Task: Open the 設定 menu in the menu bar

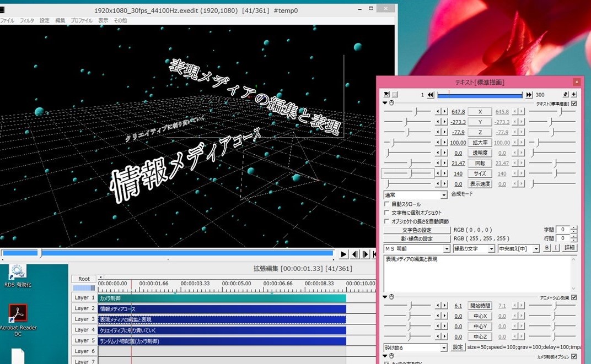Action: click(x=45, y=20)
